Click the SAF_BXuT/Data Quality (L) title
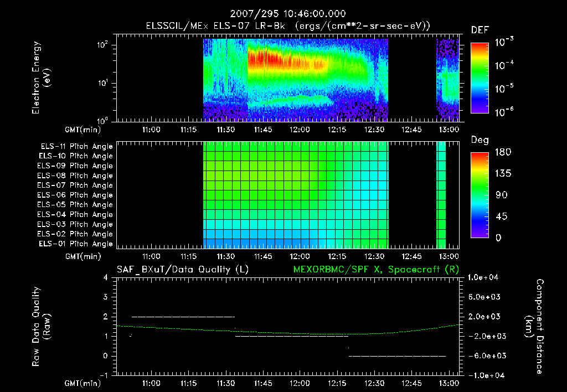The image size is (567, 392). point(183,270)
